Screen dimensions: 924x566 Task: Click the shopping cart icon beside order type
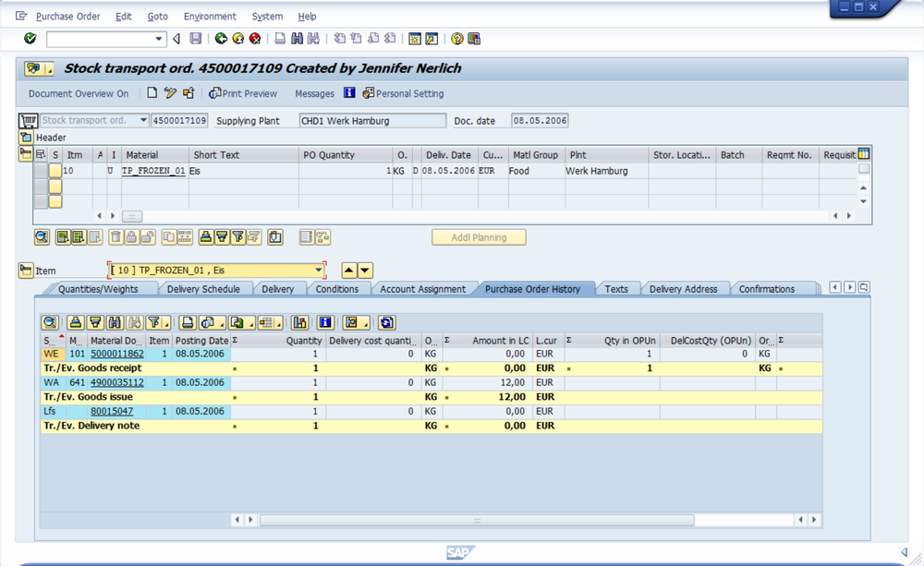[28, 121]
